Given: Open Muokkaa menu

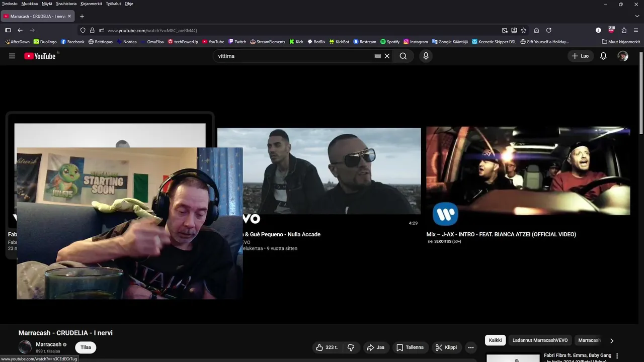Looking at the screenshot, I should tap(30, 4).
